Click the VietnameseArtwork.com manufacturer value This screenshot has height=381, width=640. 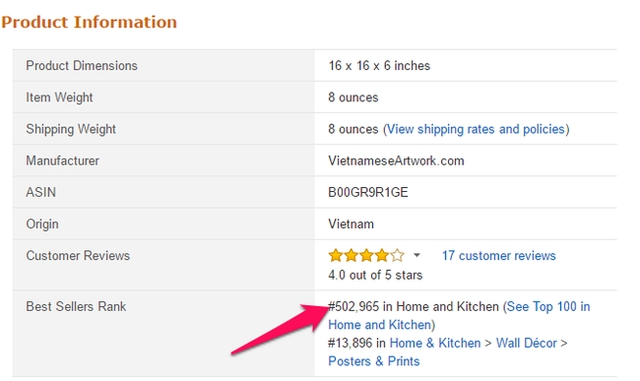coord(396,161)
